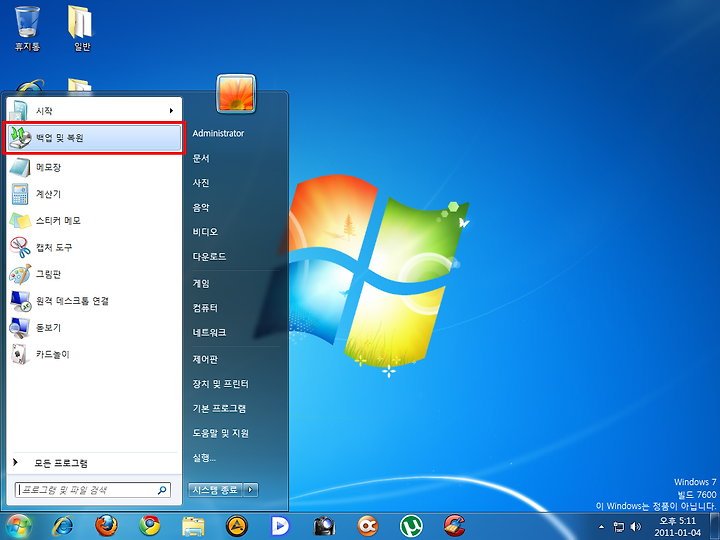Open 다운로드 in Start menu
Viewport: 720px width, 540px height.
point(209,257)
